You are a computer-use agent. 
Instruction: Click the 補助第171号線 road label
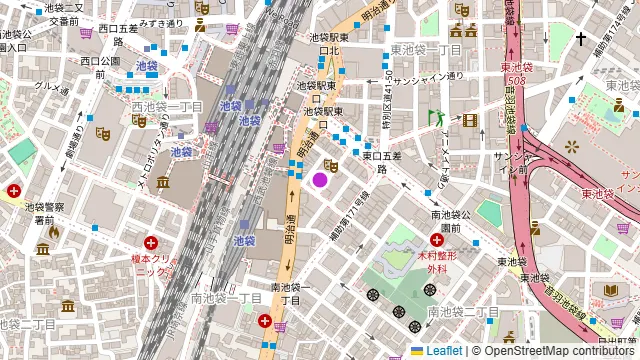pos(350,216)
